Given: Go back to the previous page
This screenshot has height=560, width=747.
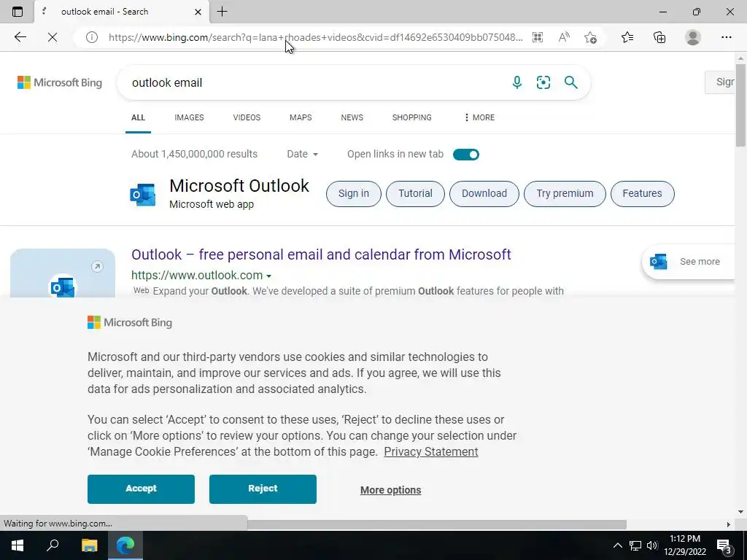Looking at the screenshot, I should (20, 37).
